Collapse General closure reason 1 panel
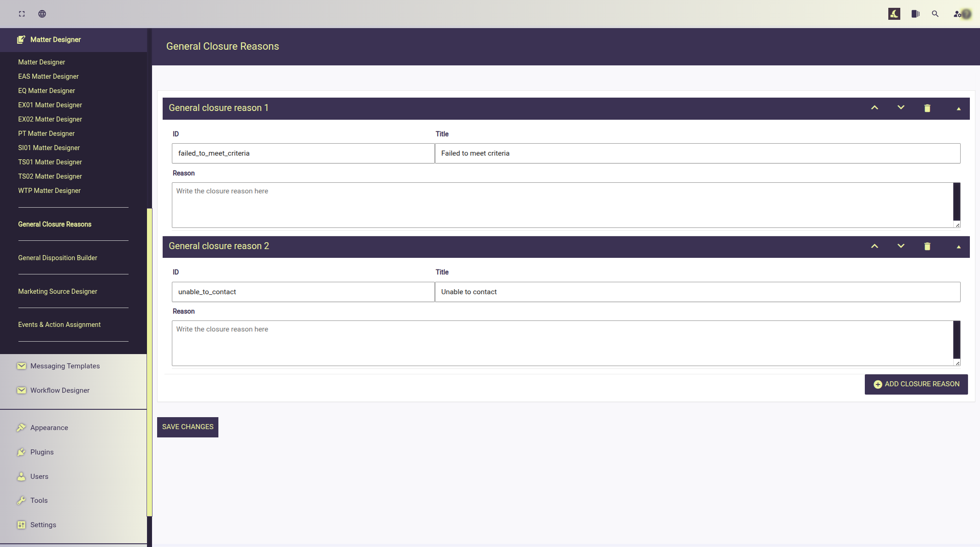 (958, 109)
